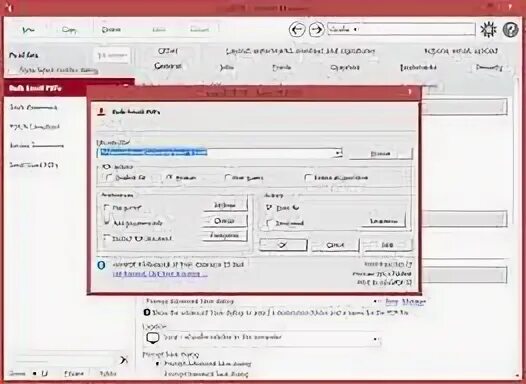The image size is (526, 384).
Task: Select the highlighted red sidebar item
Action: coord(69,88)
